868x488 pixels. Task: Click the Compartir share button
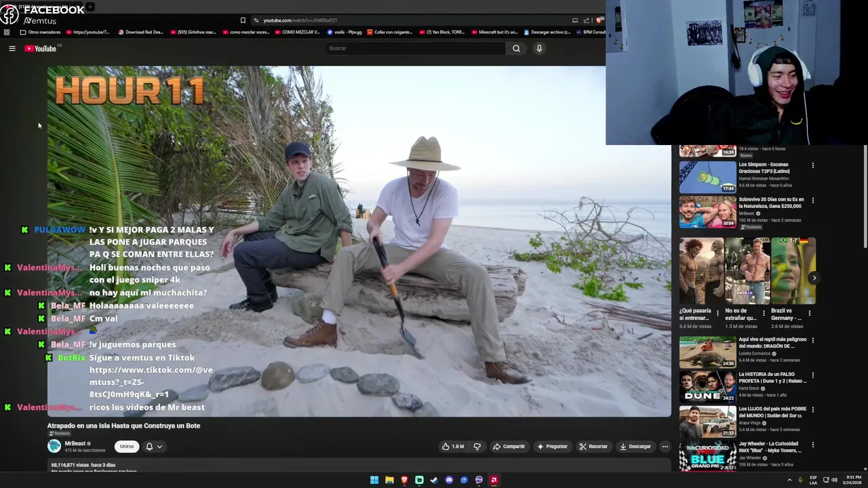pos(509,447)
